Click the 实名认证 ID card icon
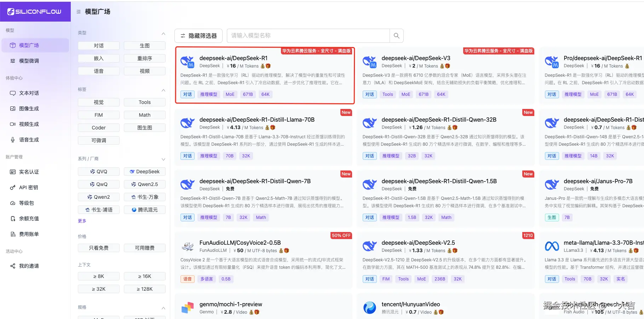Viewport: 644px width, 319px height. (13, 172)
